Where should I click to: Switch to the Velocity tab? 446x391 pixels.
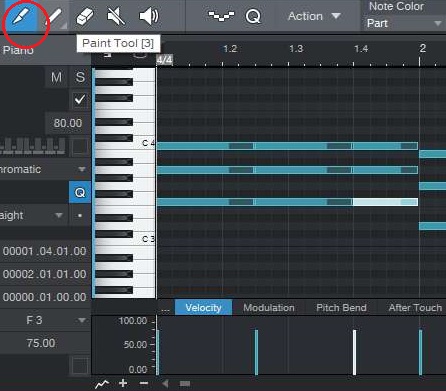(203, 307)
